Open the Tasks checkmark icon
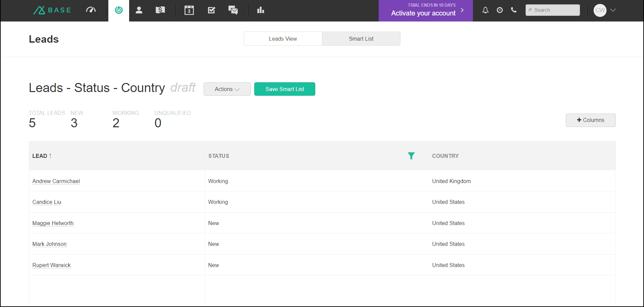This screenshot has width=644, height=307. pos(212,10)
